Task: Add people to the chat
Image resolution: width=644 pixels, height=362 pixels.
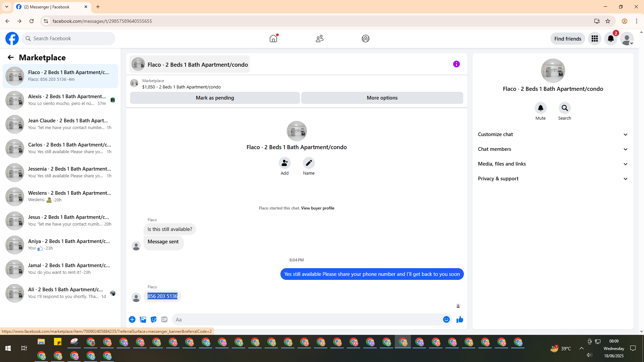Action: pos(285,163)
